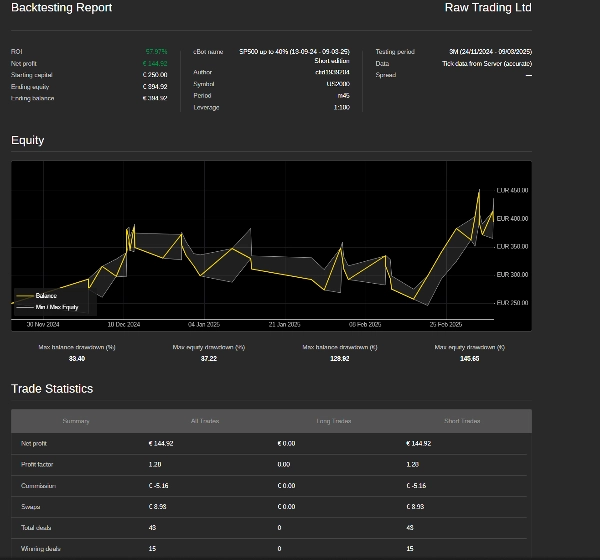
Task: Click the cBot name SP500 value
Action: (293, 51)
